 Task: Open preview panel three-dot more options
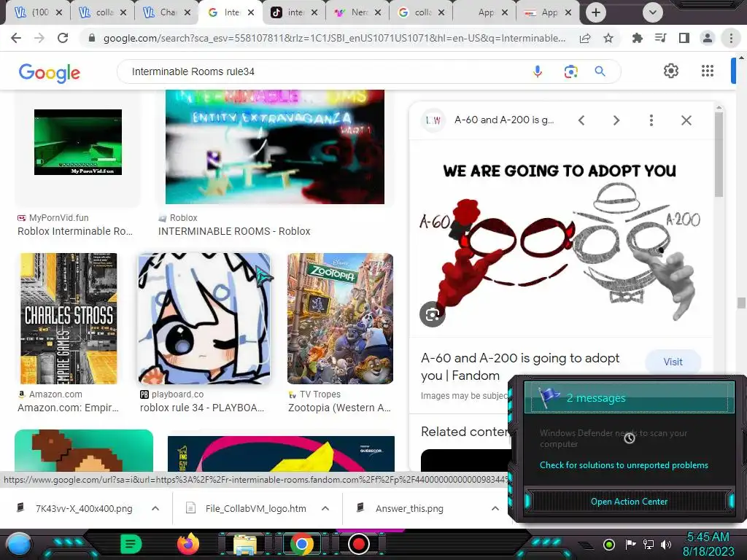(651, 120)
